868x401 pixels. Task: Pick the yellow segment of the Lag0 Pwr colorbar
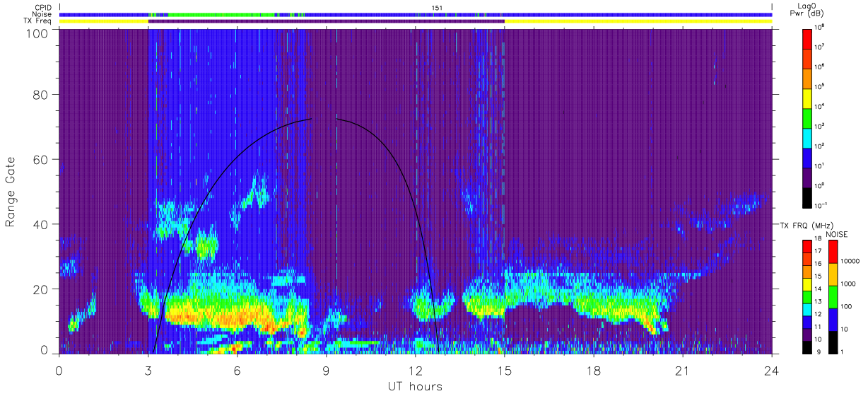tap(807, 97)
